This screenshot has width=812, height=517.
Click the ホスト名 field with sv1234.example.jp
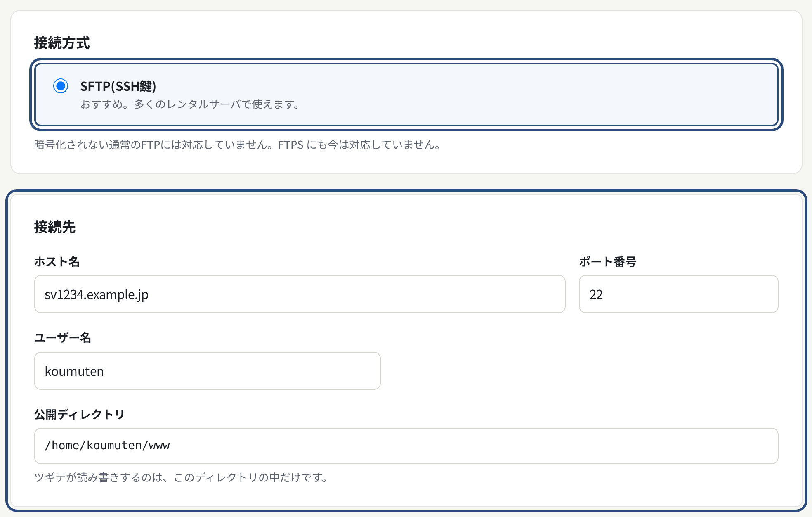[300, 294]
